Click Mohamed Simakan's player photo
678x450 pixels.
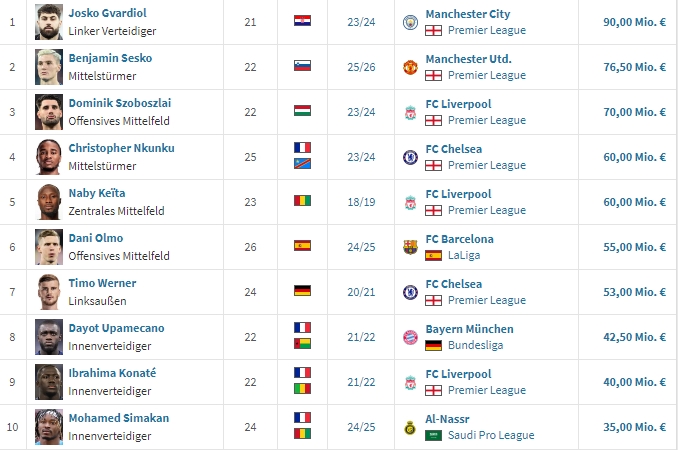click(49, 426)
